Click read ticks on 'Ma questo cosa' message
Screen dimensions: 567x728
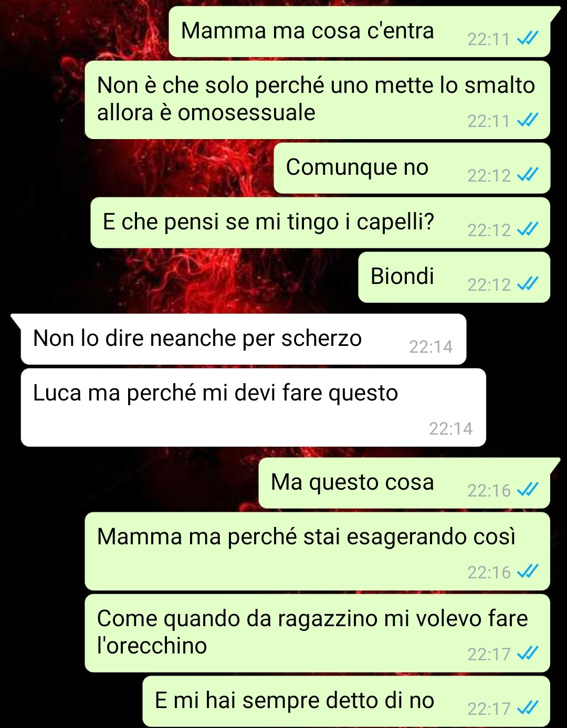tap(528, 490)
